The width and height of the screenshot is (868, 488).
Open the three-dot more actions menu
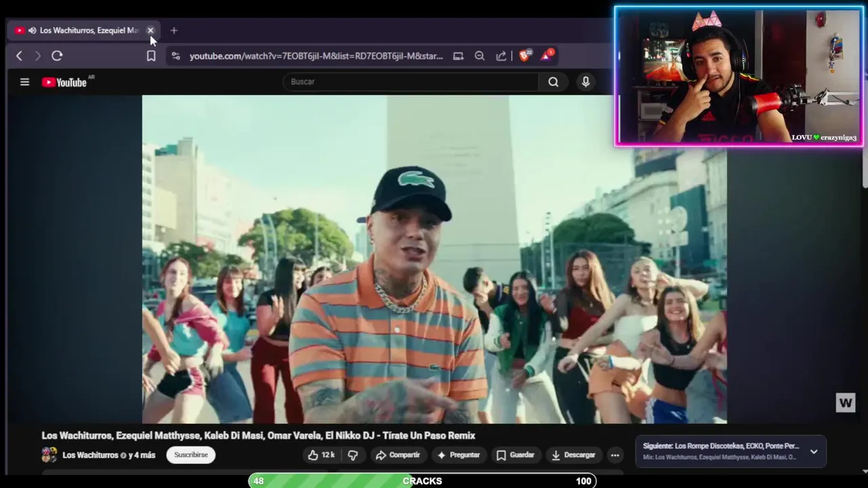(615, 455)
